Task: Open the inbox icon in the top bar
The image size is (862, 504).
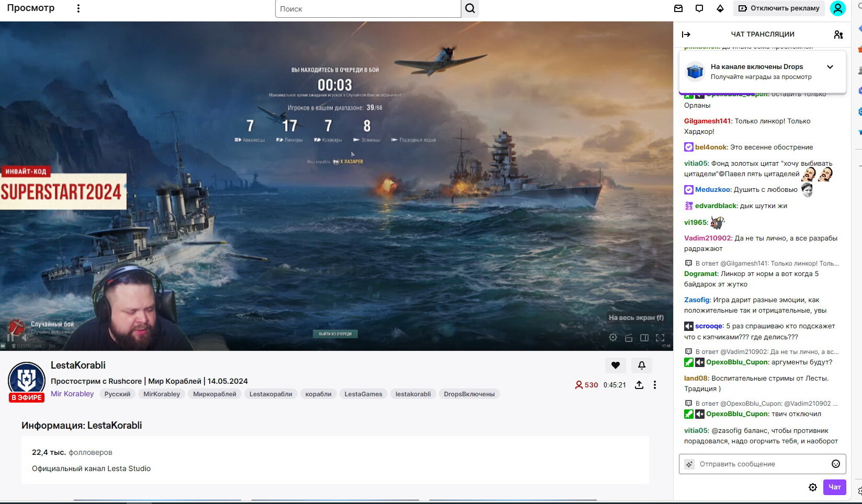Action: point(678,8)
